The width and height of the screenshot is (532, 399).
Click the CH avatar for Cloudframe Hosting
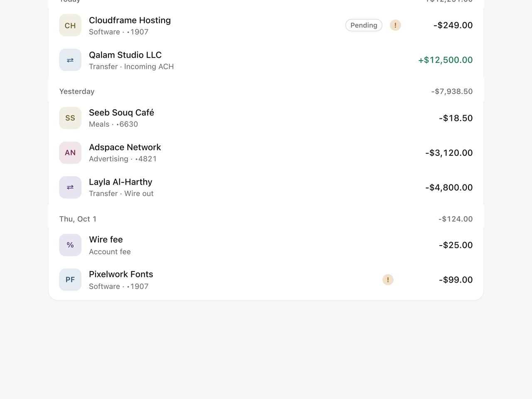click(70, 25)
